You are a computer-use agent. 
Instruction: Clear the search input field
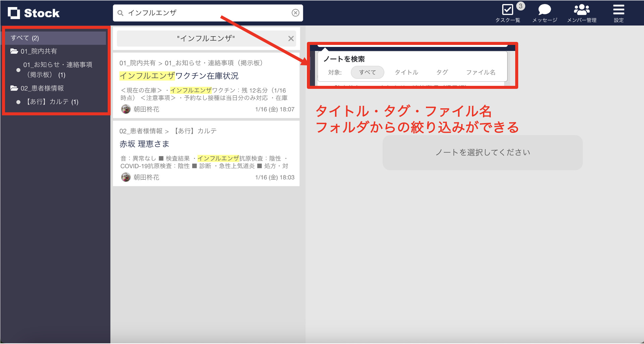[296, 12]
